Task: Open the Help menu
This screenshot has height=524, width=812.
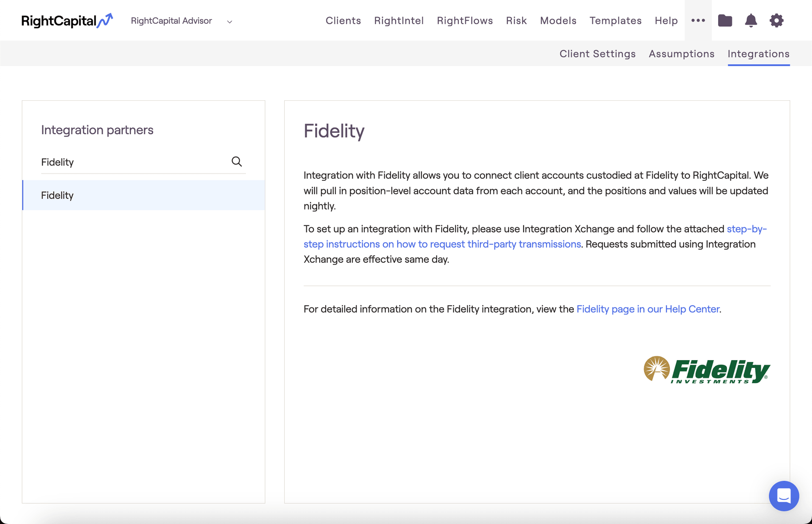Action: [x=666, y=20]
